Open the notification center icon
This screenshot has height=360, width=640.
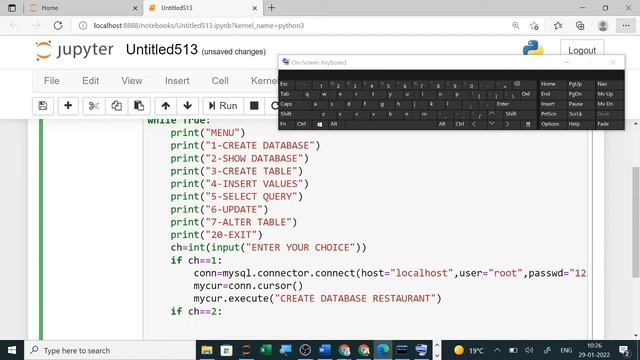tap(624, 351)
